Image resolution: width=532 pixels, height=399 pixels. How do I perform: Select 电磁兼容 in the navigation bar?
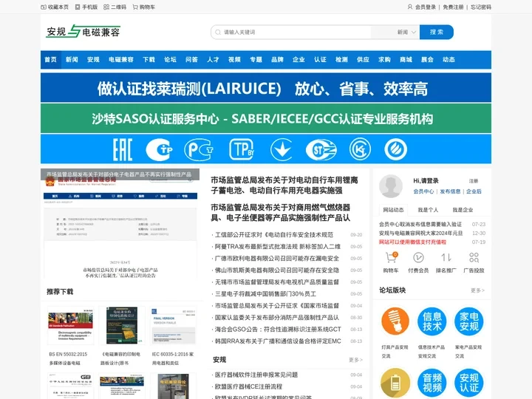pos(121,60)
